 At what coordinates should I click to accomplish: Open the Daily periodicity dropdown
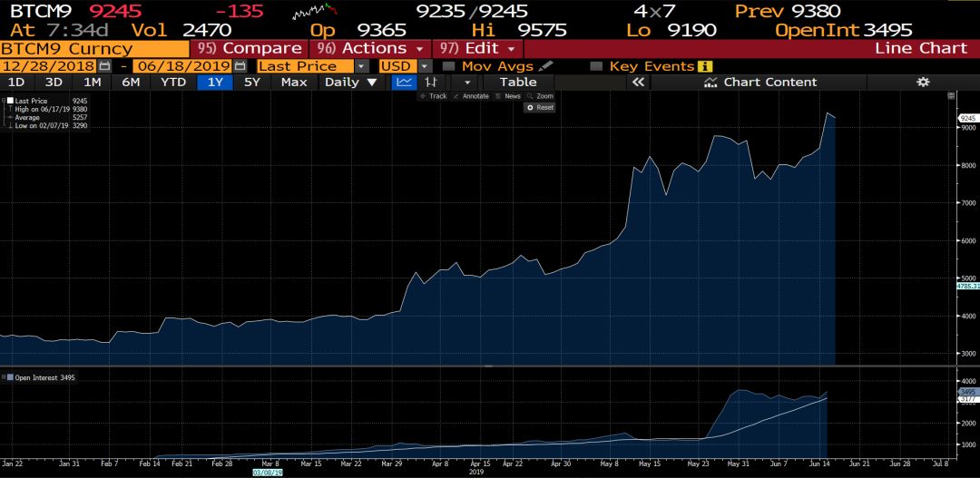(x=350, y=82)
